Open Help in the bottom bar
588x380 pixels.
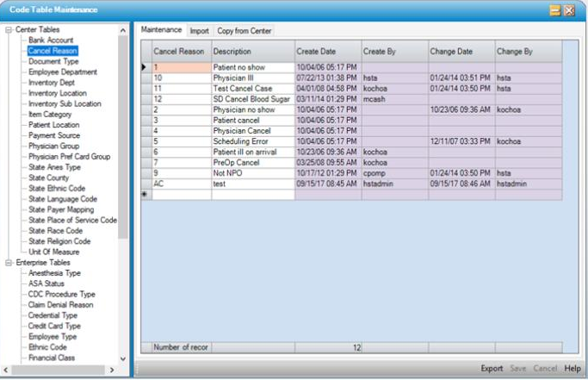point(573,369)
